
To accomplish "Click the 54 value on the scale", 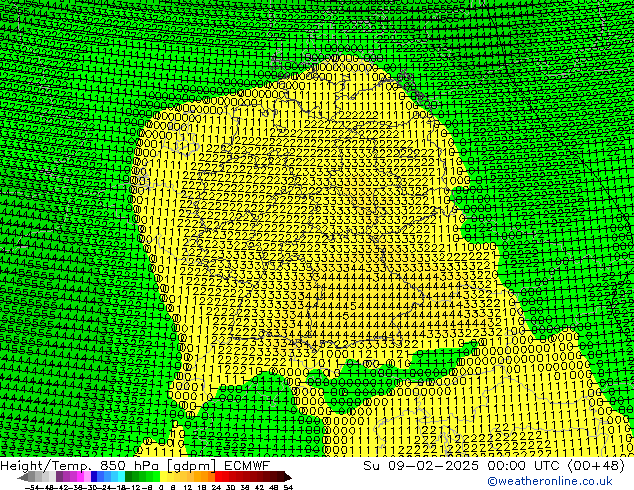I will (286, 486).
